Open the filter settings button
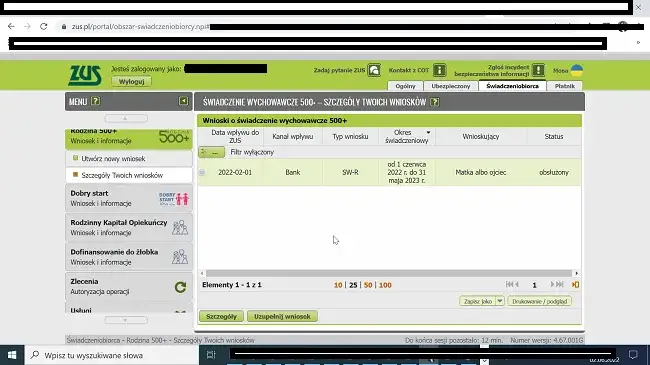 pyautogui.click(x=211, y=152)
